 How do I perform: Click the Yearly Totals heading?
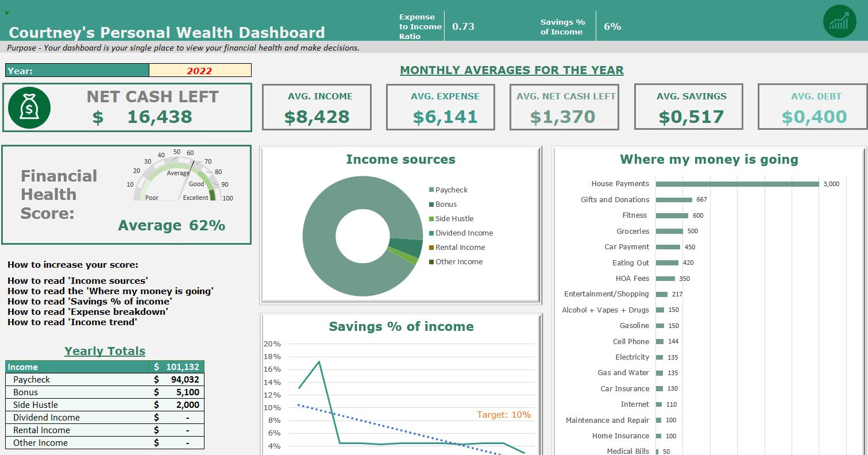click(x=105, y=351)
